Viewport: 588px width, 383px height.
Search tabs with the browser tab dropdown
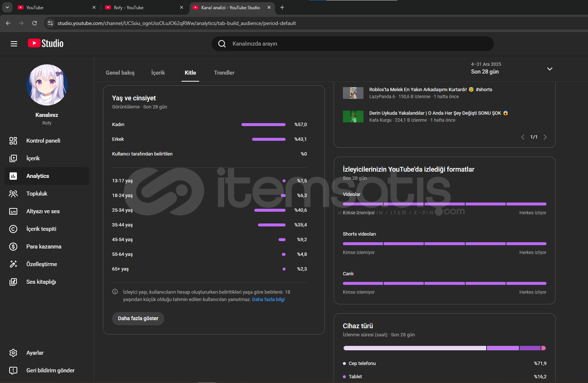[7, 7]
